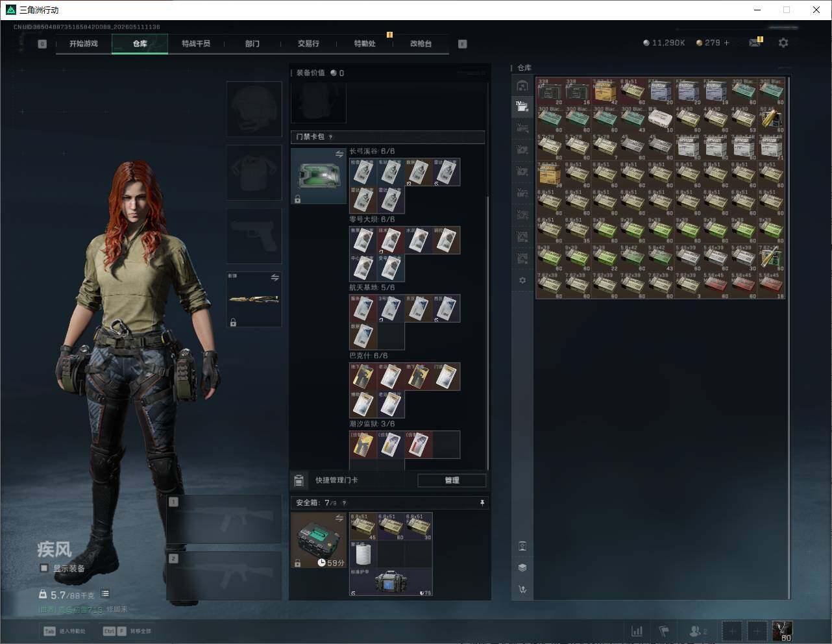
Task: Select the white roll item in safe box
Action: 363,554
